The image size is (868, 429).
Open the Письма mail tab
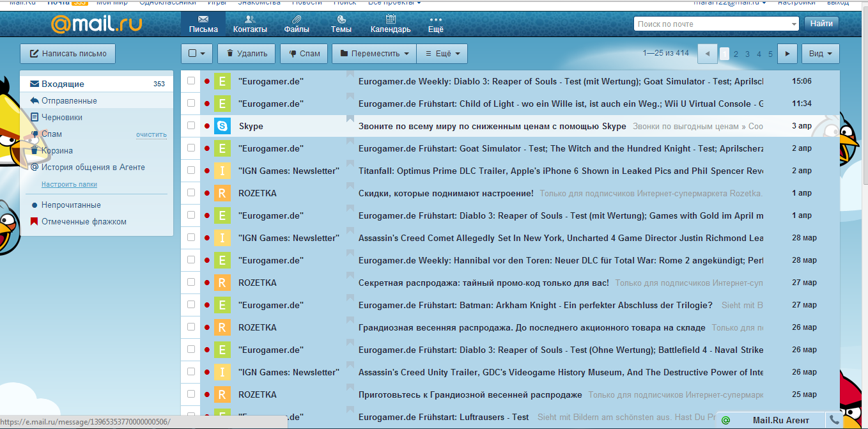pos(203,24)
